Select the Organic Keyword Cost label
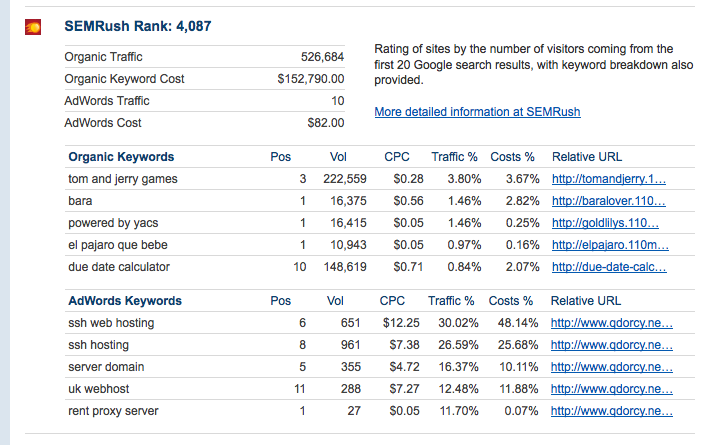 point(124,79)
